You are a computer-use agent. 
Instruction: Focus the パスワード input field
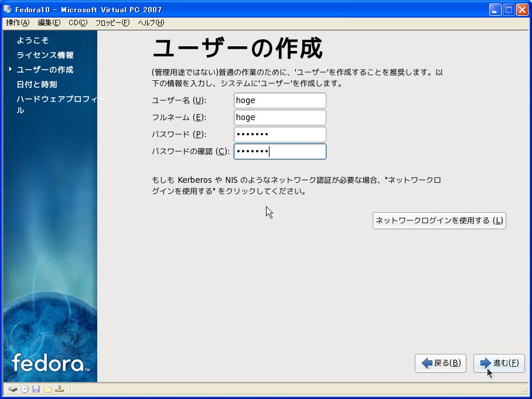(x=280, y=134)
